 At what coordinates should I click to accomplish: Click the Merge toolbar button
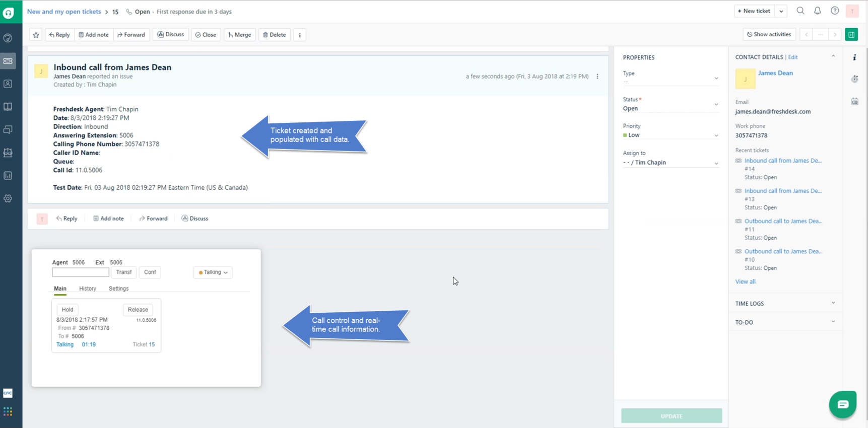239,35
